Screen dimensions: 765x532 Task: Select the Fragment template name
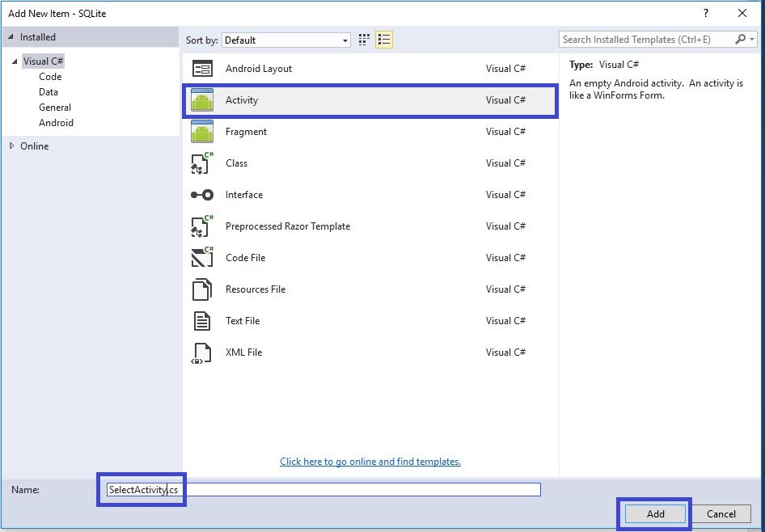246,132
